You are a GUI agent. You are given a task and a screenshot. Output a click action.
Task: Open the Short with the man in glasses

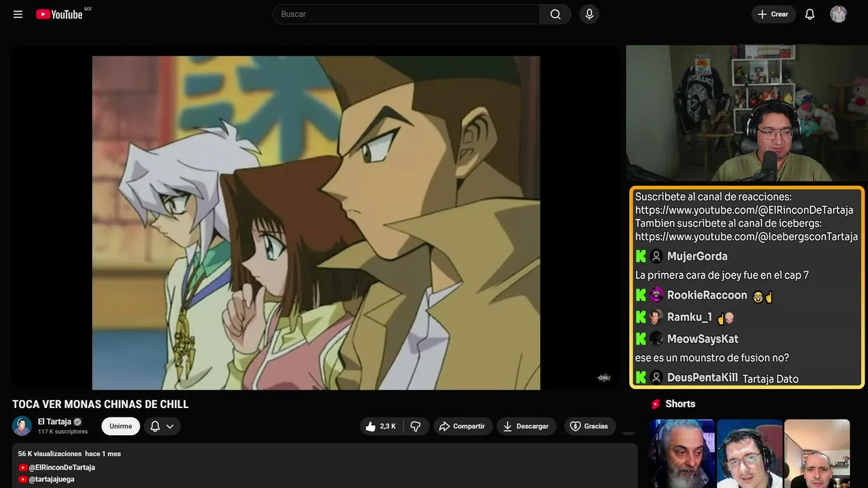pos(749,453)
